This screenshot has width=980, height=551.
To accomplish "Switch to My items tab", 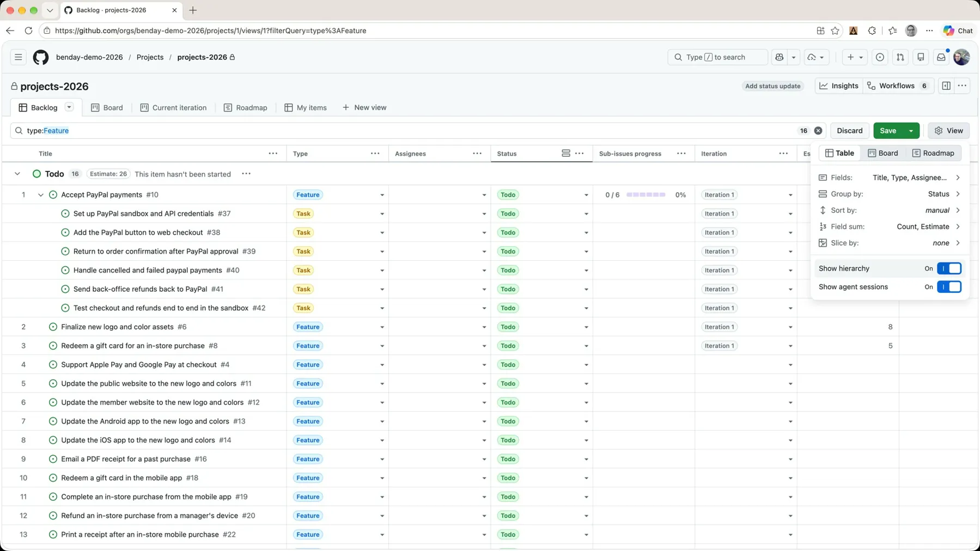I will pyautogui.click(x=306, y=108).
